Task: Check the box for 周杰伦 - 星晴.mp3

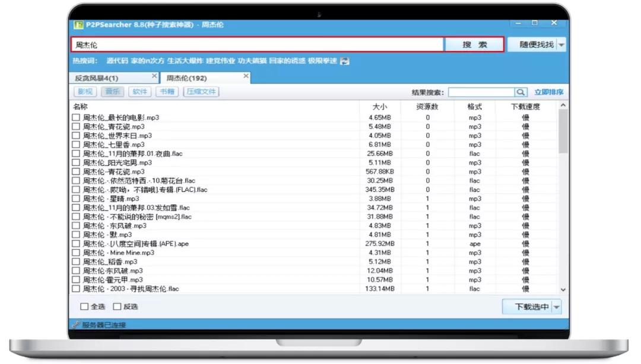Action: tap(75, 199)
